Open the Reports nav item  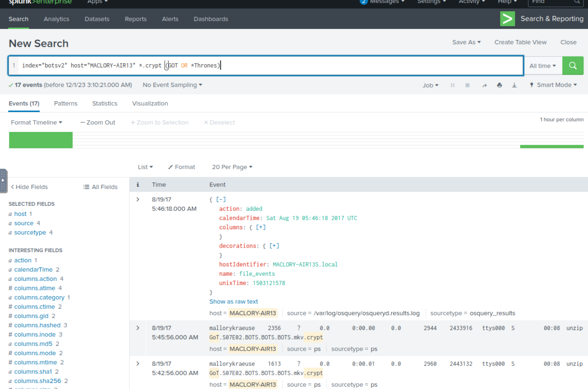click(x=136, y=19)
